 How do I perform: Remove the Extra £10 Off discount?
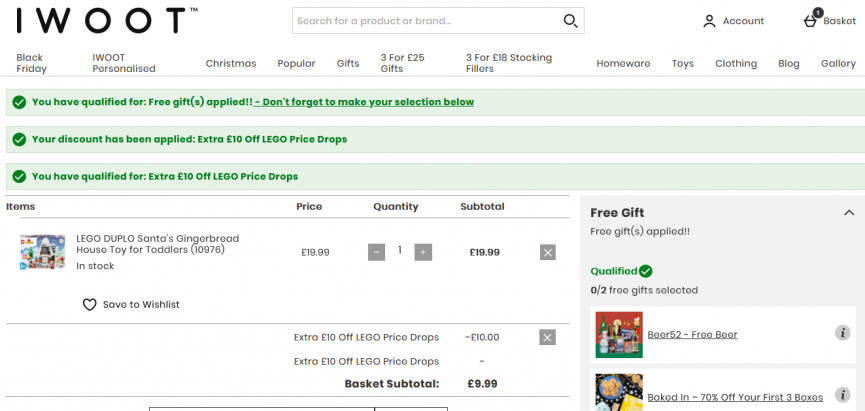tap(547, 338)
